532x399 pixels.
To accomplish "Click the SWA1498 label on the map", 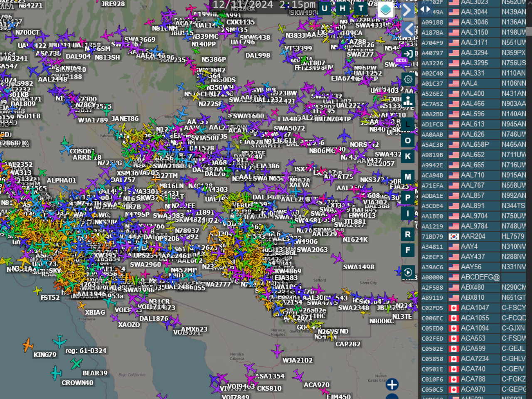I will click(x=359, y=267).
